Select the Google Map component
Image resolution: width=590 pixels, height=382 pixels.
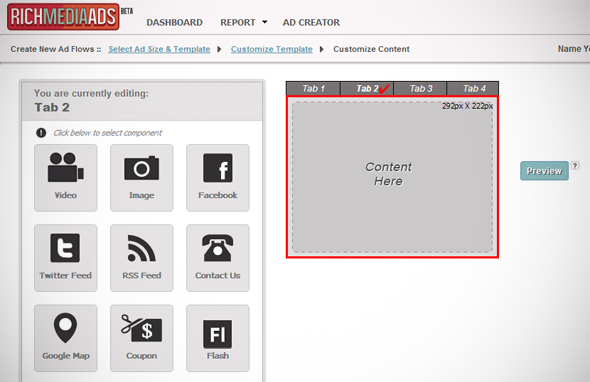tap(65, 338)
